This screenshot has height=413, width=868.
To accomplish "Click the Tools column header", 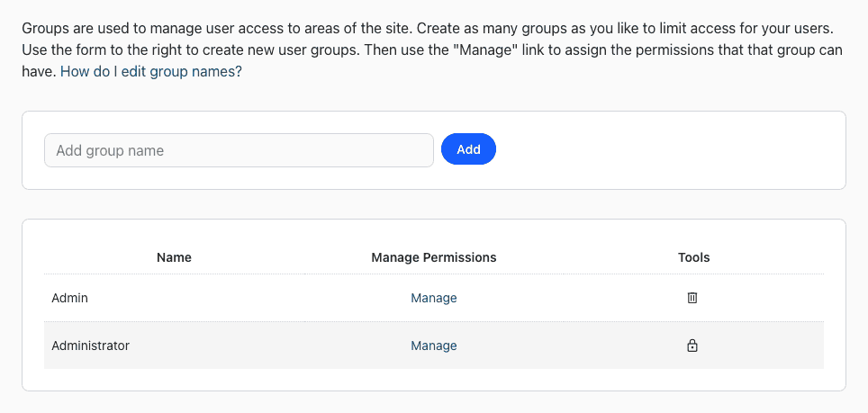I will tap(693, 257).
